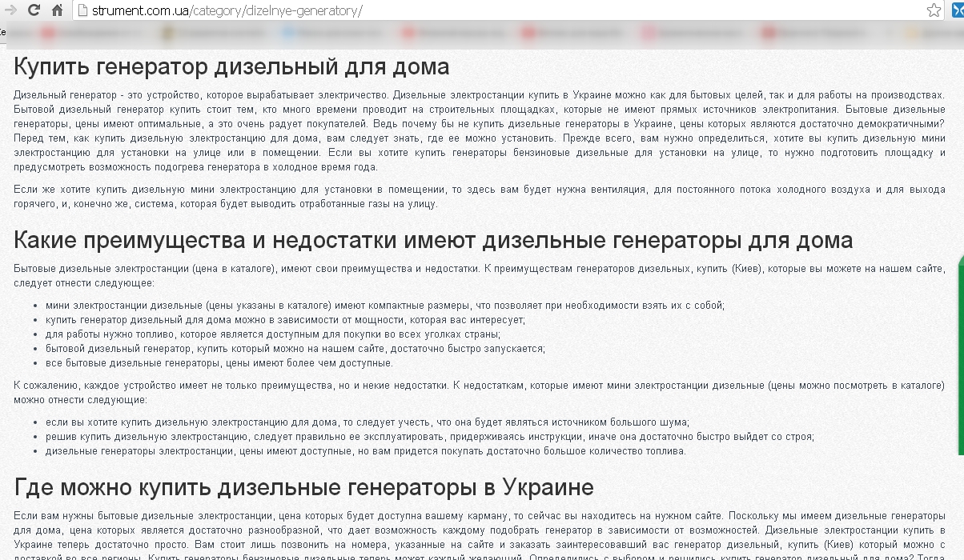Click paragraph starting "Если же хотите купить дизельную мини"
The width and height of the screenshot is (964, 560).
tap(479, 197)
